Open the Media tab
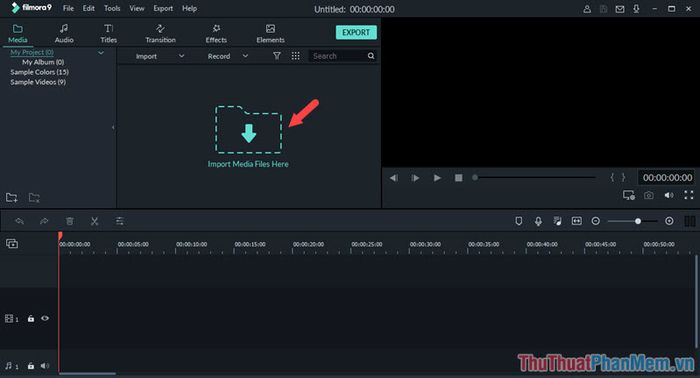The height and width of the screenshot is (378, 700). pos(17,34)
